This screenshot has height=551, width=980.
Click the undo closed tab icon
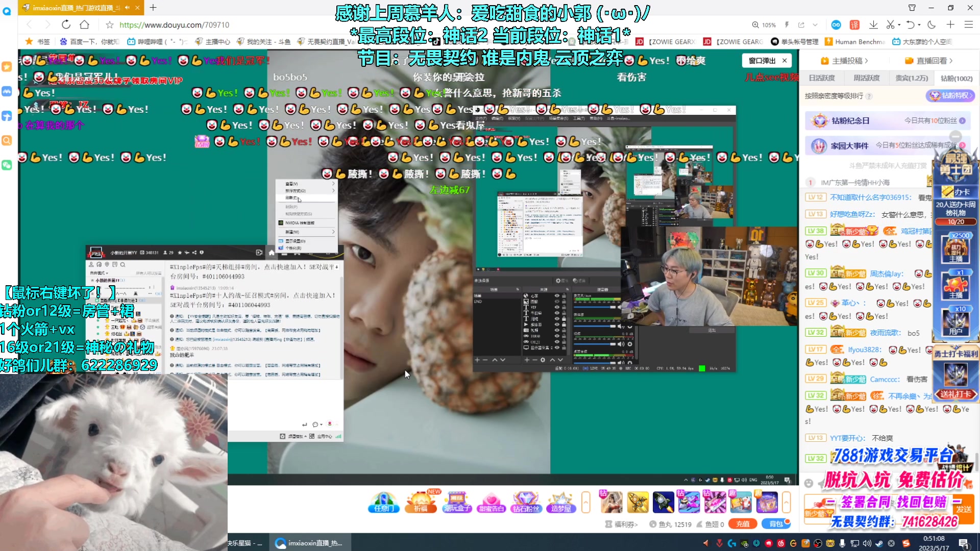pyautogui.click(x=910, y=24)
